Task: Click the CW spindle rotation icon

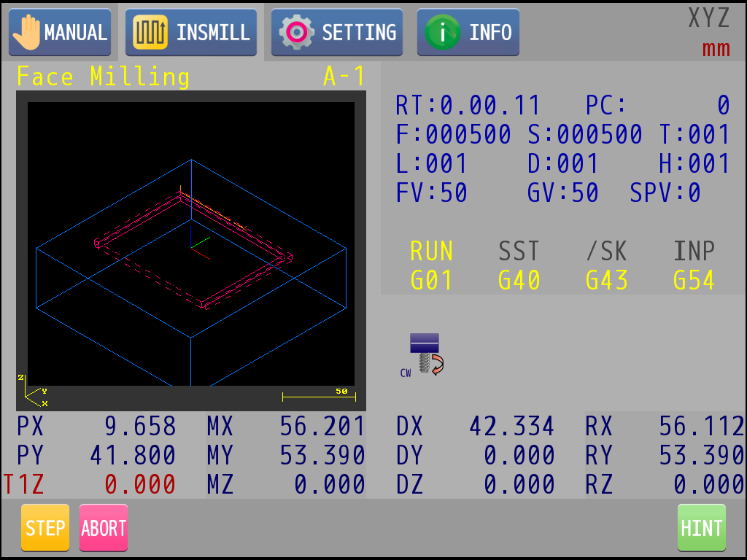Action: (426, 355)
